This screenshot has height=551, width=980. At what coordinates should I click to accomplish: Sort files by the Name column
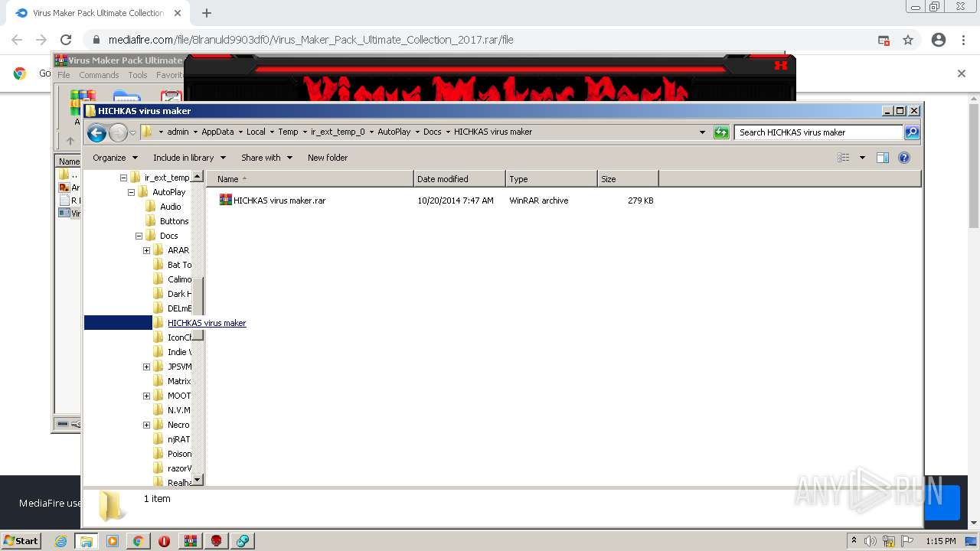click(x=310, y=179)
